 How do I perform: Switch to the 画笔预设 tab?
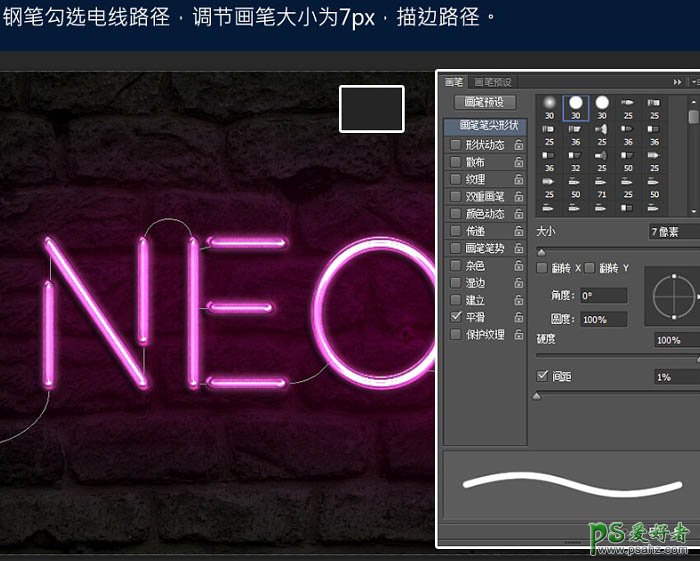(x=493, y=82)
